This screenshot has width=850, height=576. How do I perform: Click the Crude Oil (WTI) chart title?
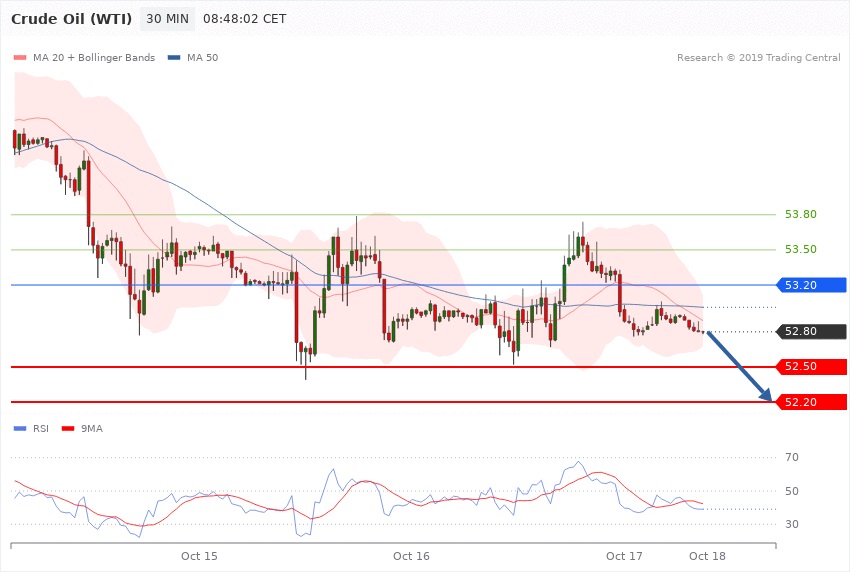[72, 19]
